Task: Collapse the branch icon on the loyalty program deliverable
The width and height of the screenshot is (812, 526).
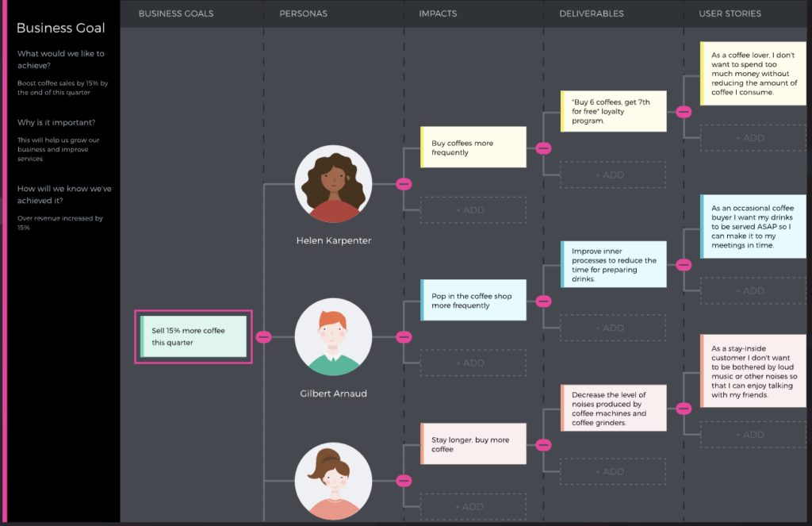Action: [x=683, y=112]
